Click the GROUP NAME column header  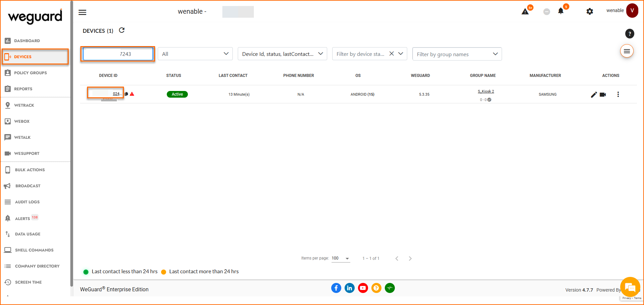pyautogui.click(x=483, y=76)
